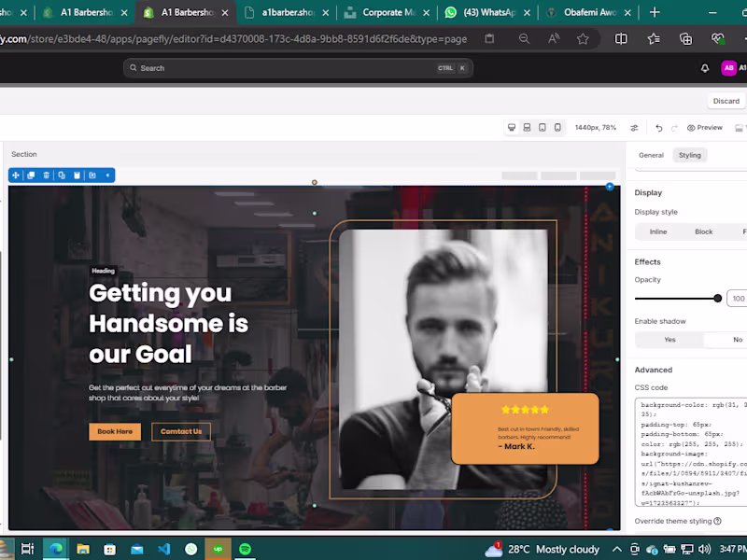Switch to the Styling tab
747x560 pixels.
pyautogui.click(x=690, y=155)
